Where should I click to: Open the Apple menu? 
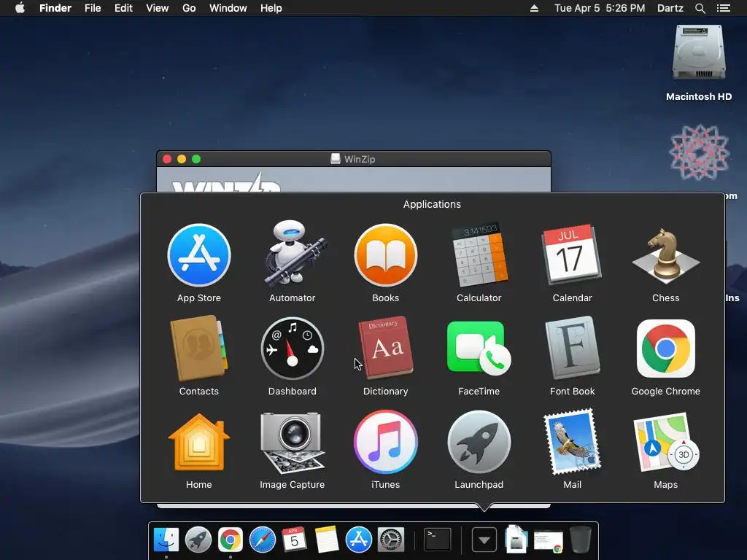(20, 8)
